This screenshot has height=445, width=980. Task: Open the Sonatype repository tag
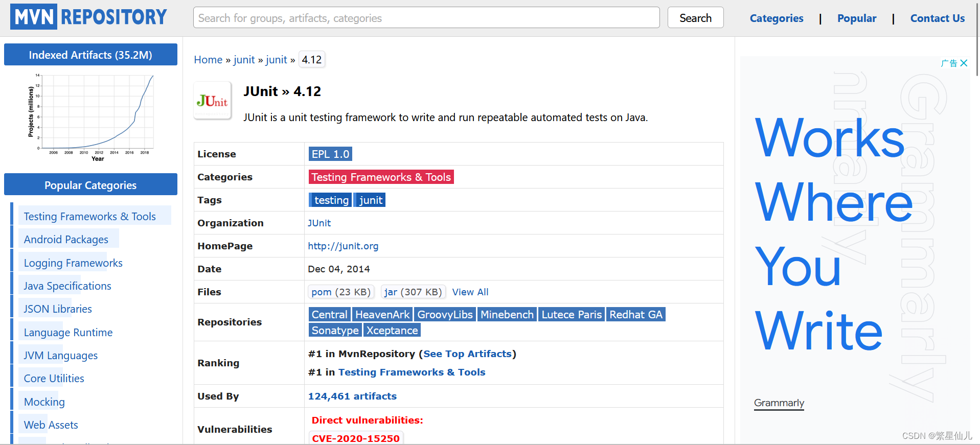335,330
